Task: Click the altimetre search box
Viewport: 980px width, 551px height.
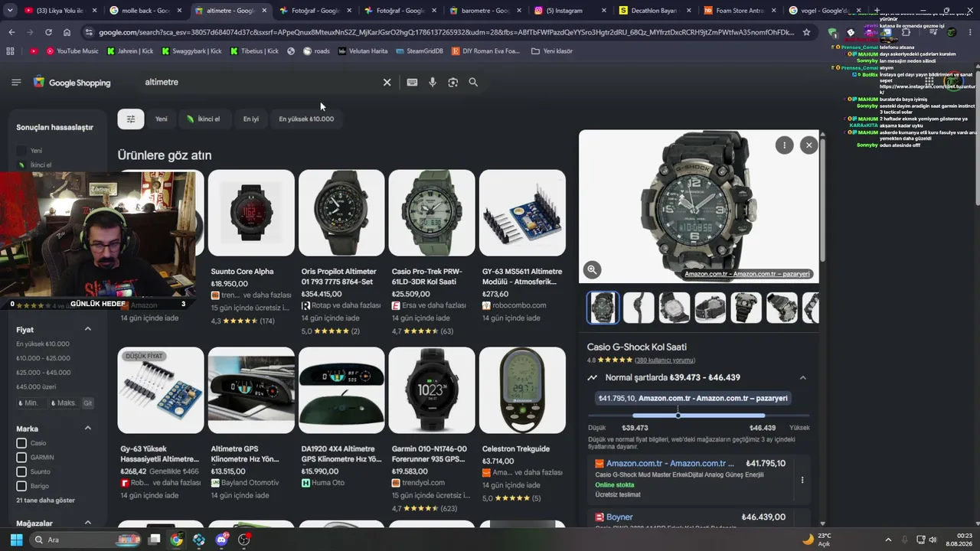Action: point(260,82)
